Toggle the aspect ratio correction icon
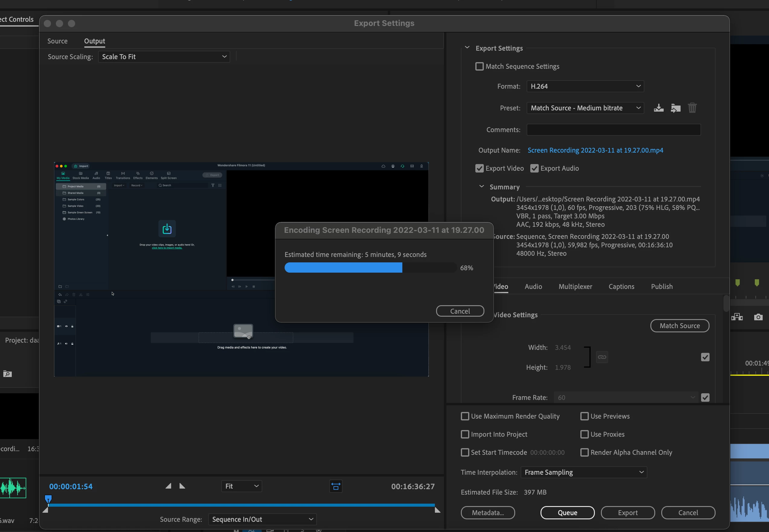769x532 pixels. click(336, 486)
